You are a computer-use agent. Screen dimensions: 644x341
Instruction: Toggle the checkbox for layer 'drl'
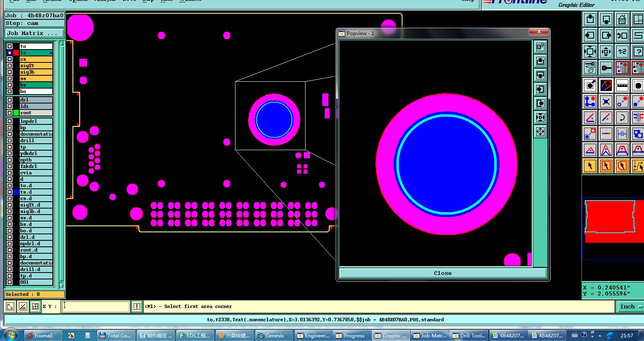click(x=10, y=100)
